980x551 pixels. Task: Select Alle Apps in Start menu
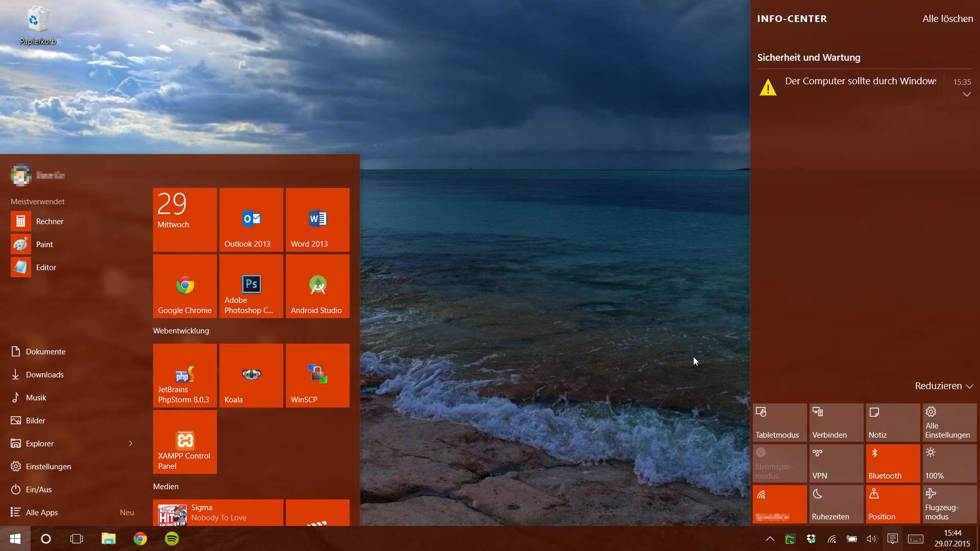(42, 512)
